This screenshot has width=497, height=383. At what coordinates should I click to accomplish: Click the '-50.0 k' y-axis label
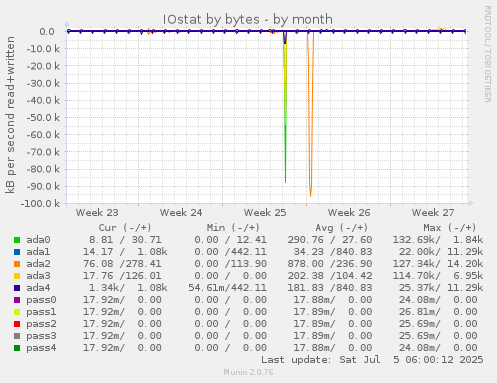click(43, 118)
